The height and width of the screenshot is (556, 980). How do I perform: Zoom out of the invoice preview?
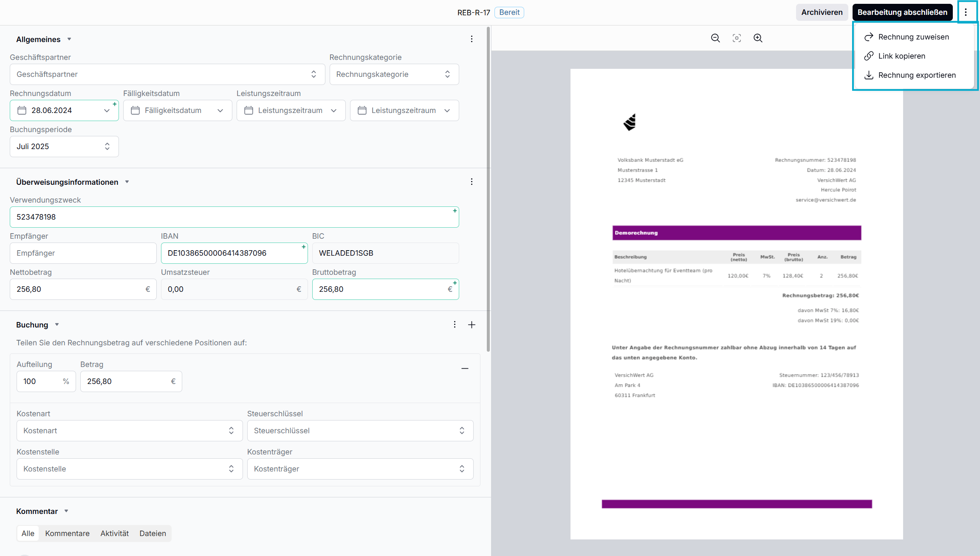[x=715, y=38]
